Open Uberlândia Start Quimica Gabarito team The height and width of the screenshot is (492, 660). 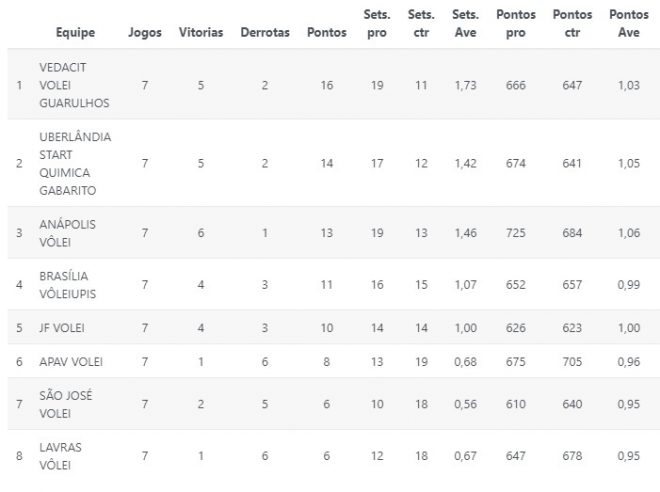coord(75,163)
